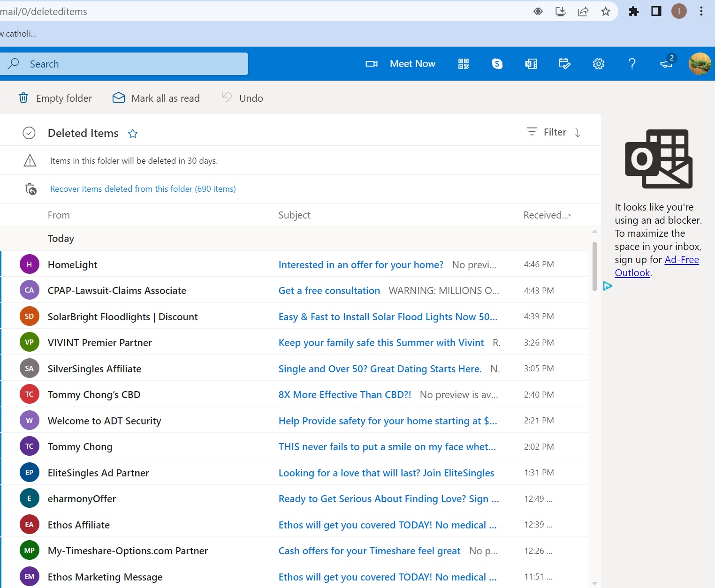This screenshot has height=588, width=715.
Task: Select the Ethos Affiliate message row
Action: [x=295, y=525]
